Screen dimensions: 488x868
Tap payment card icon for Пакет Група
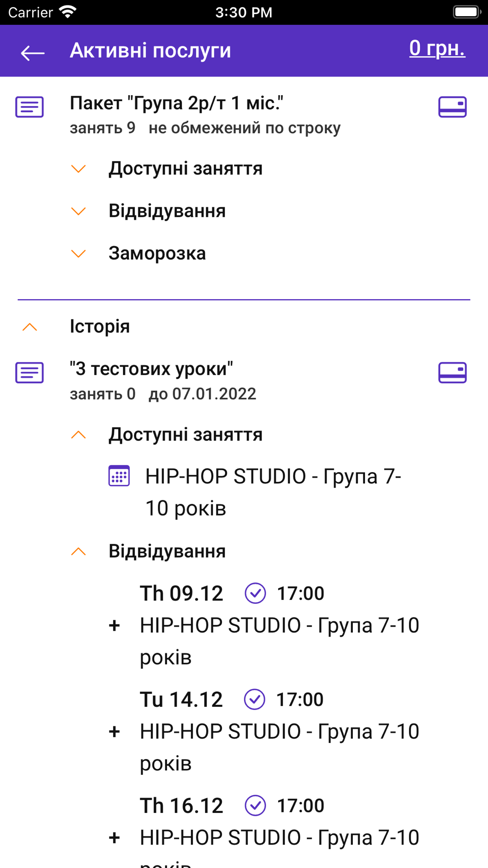[452, 107]
